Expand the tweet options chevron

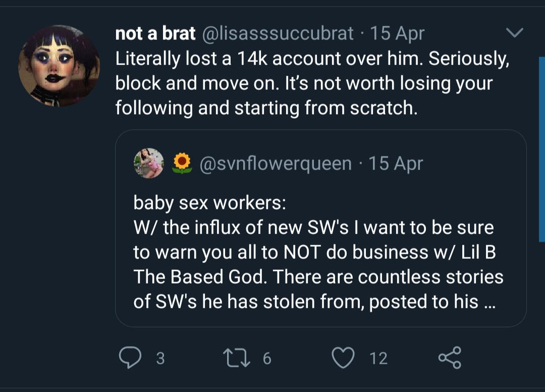(514, 33)
